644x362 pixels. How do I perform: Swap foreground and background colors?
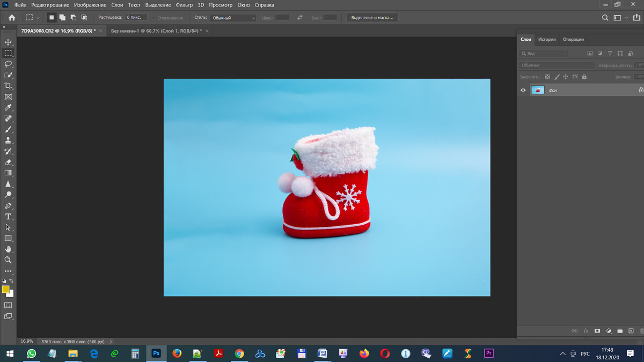tap(11, 280)
